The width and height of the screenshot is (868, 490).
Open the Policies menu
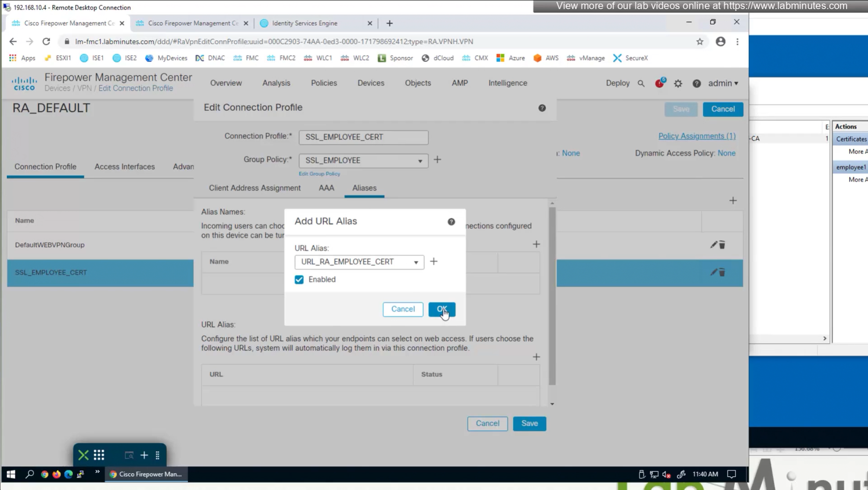[324, 83]
